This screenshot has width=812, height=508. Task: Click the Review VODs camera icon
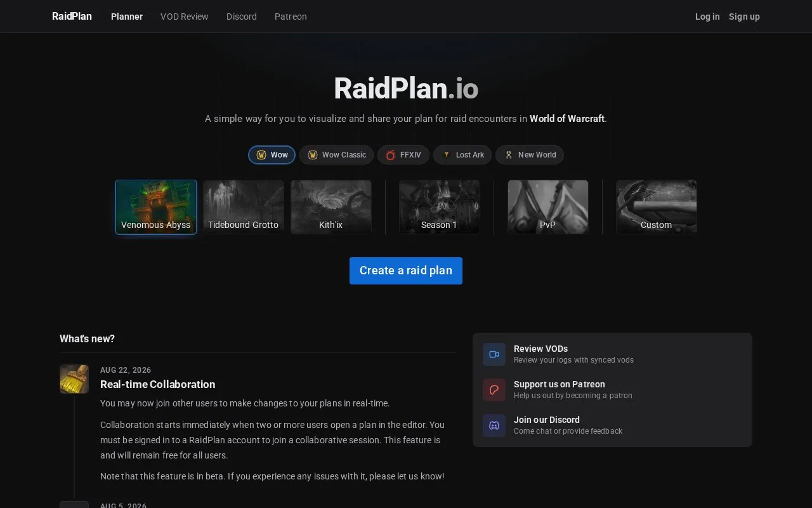(x=494, y=354)
